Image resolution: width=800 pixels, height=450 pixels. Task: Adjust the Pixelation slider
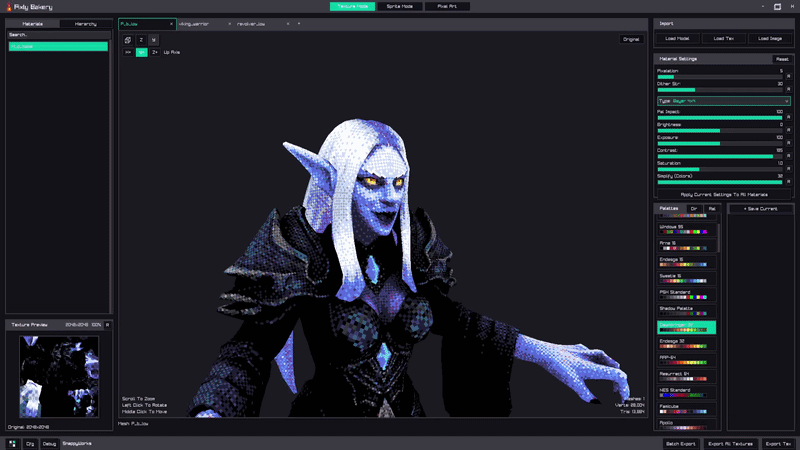coord(720,77)
